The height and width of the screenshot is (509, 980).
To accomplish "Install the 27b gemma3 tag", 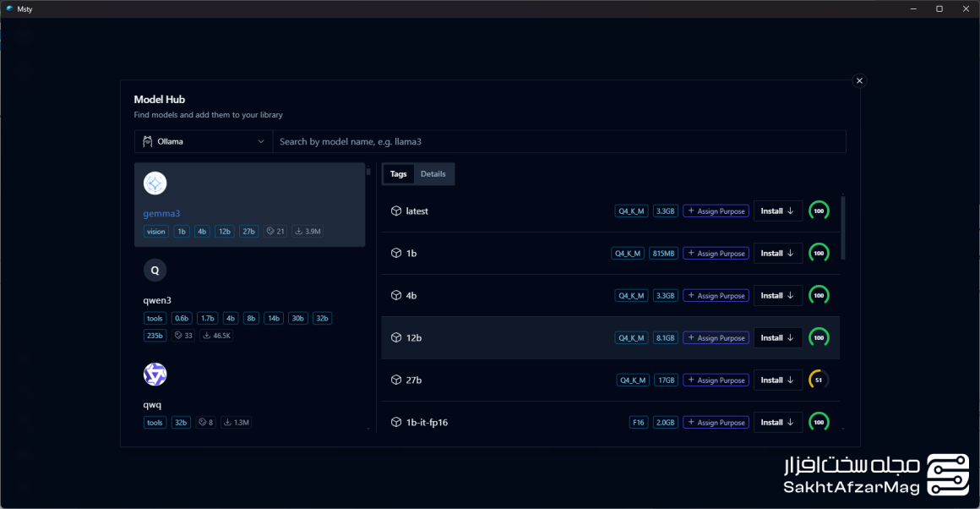I will pos(777,380).
